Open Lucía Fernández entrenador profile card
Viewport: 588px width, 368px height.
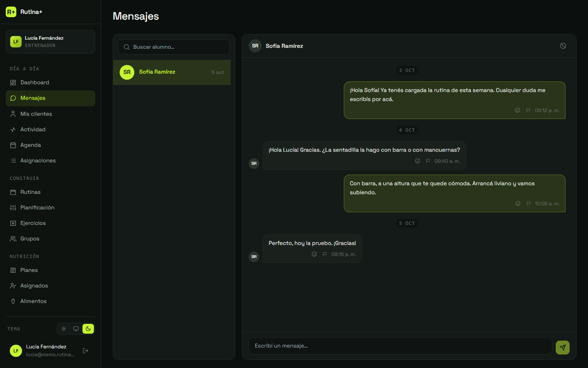tap(50, 42)
